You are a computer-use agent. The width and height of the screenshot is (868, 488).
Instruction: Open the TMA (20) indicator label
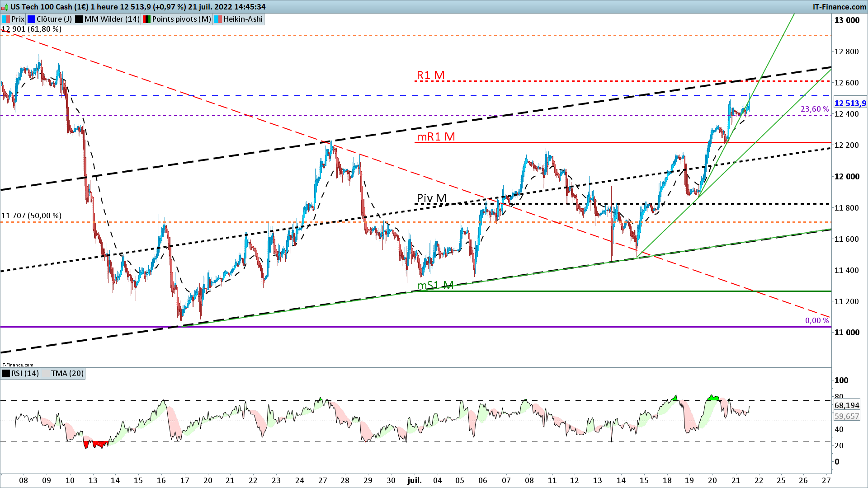pyautogui.click(x=67, y=373)
